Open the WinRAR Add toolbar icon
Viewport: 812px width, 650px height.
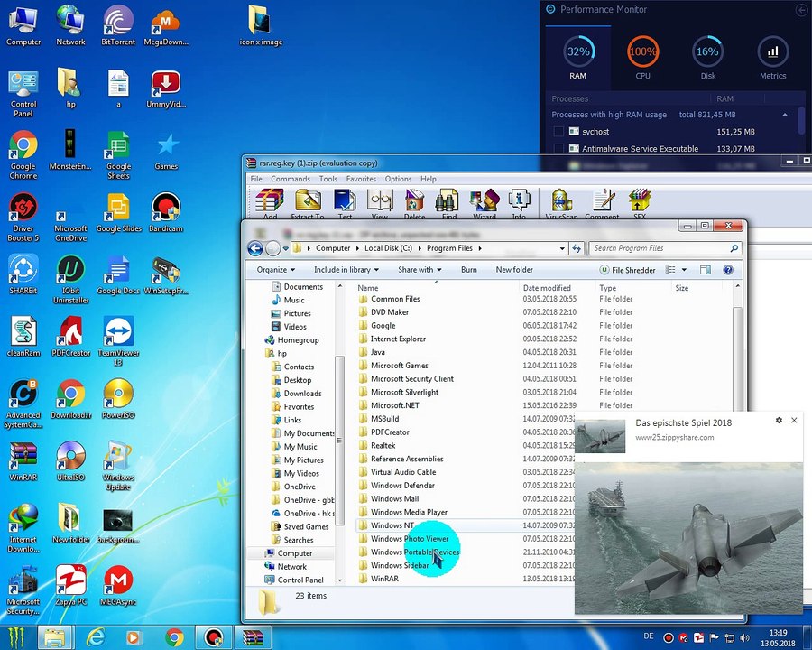click(270, 204)
